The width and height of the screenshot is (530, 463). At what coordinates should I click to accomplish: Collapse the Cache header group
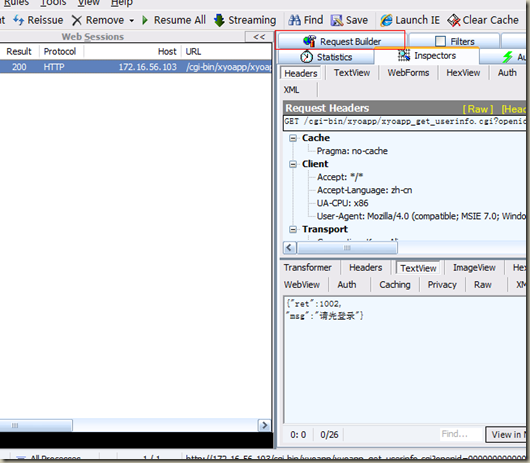pyautogui.click(x=293, y=138)
